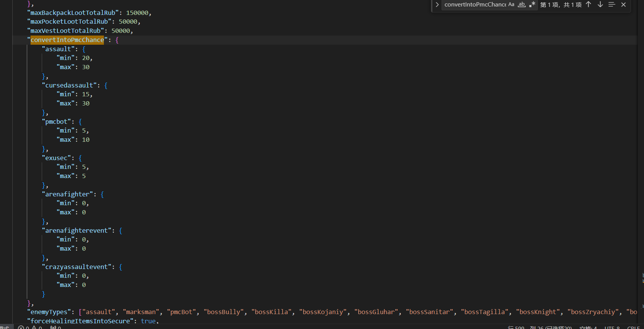Open line and column position indicator
This screenshot has height=329, width=644.
pyautogui.click(x=539, y=327)
